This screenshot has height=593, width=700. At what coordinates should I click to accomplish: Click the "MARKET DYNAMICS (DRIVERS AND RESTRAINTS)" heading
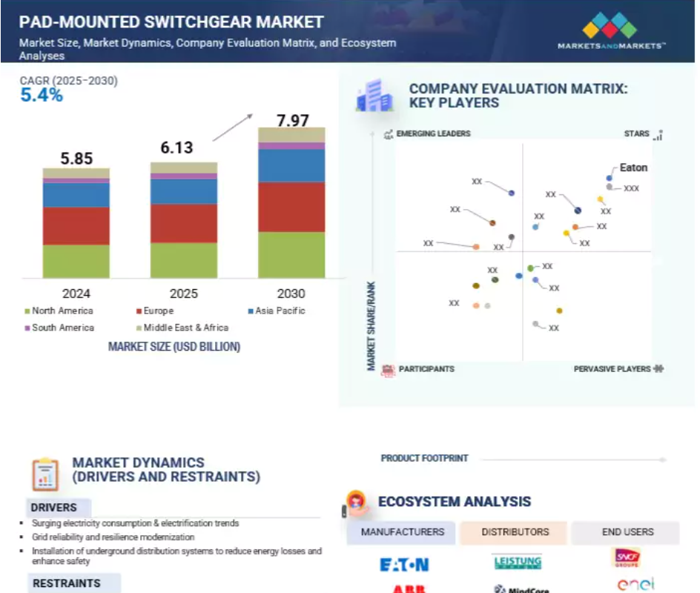[166, 470]
